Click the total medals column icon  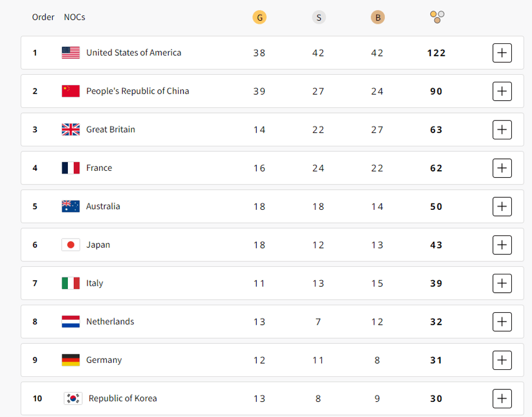coord(437,17)
